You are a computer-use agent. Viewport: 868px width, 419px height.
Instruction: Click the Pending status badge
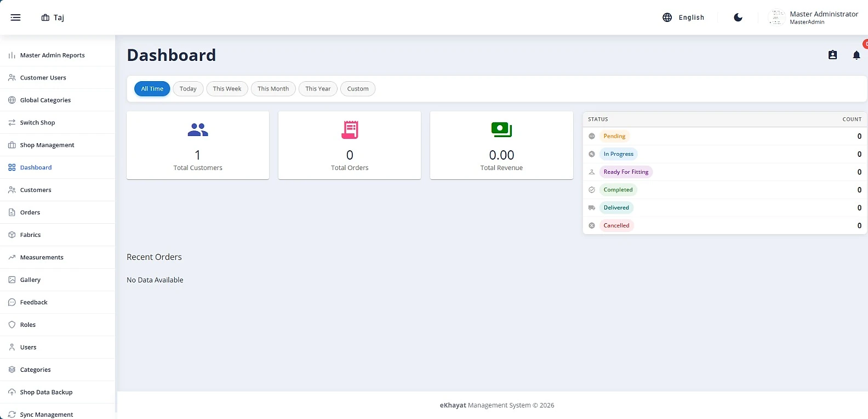(614, 136)
